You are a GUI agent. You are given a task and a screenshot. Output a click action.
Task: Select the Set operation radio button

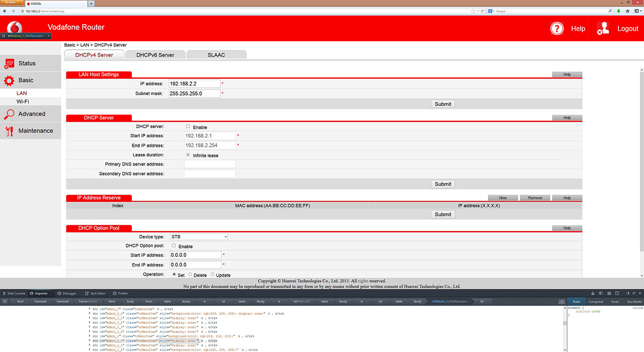(174, 275)
